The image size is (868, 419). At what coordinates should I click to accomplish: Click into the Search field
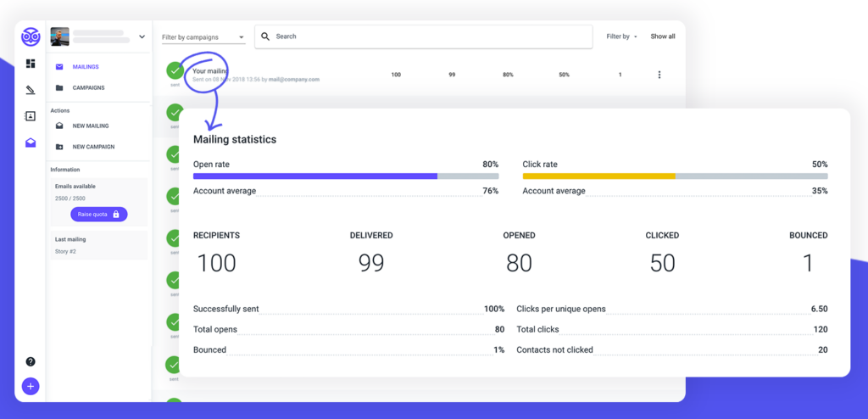424,36
